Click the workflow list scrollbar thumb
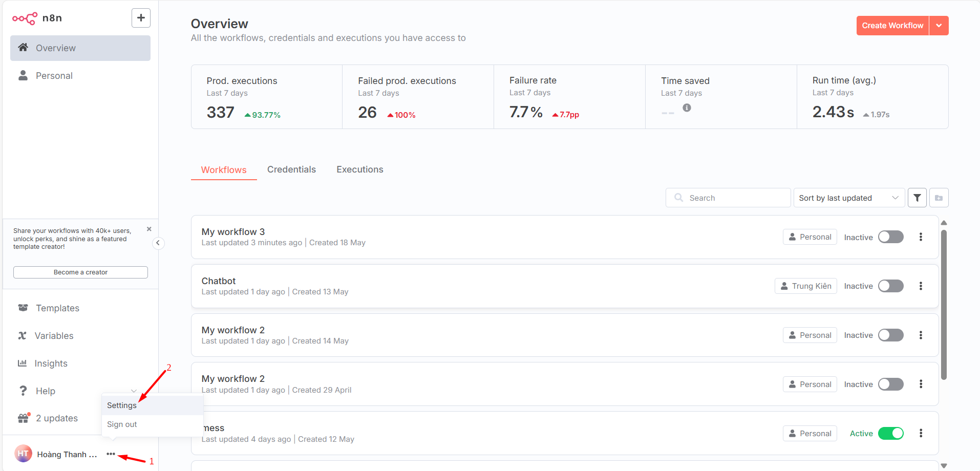The image size is (980, 471). [944, 305]
